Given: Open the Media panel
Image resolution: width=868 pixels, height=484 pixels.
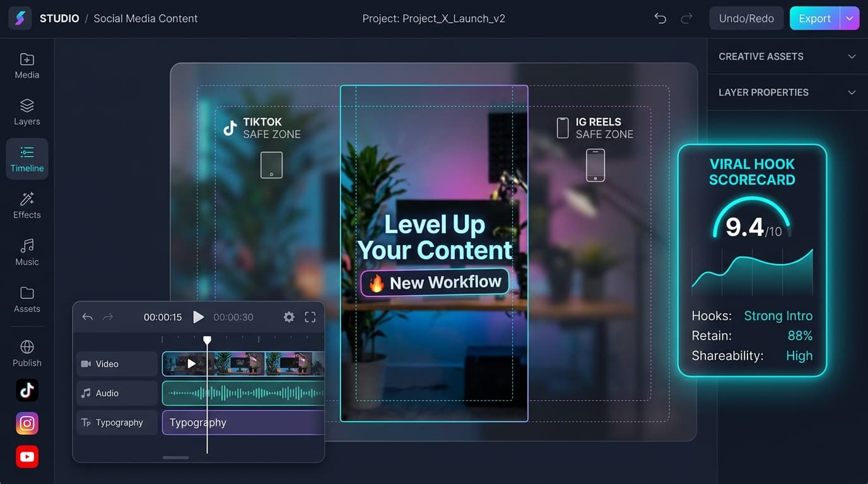Looking at the screenshot, I should [x=27, y=66].
